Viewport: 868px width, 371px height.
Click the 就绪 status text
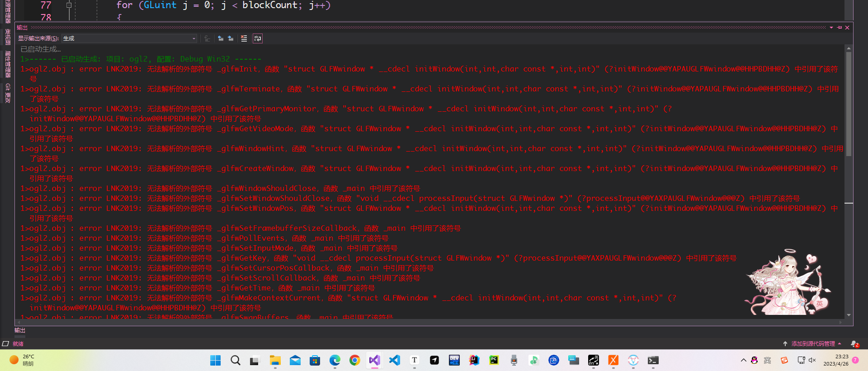point(18,344)
